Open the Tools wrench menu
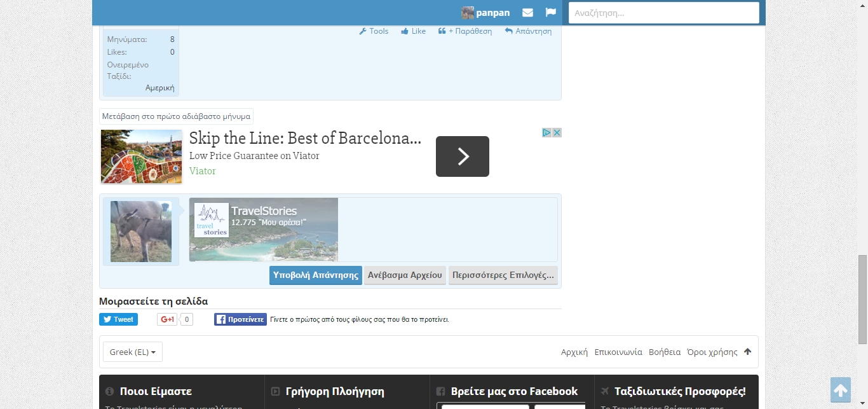 (374, 31)
